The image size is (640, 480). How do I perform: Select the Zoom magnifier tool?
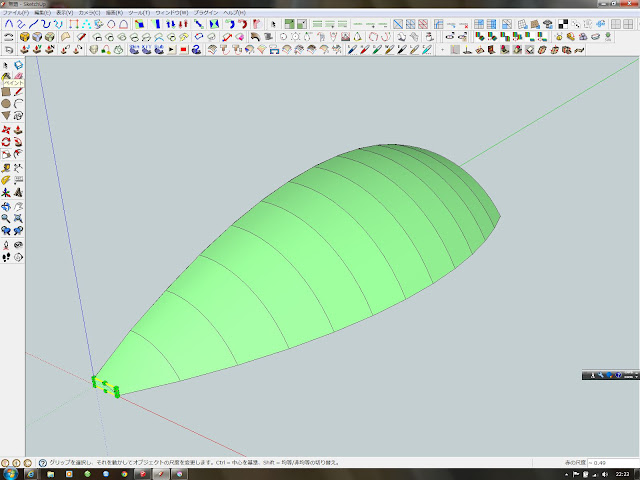pos(6,218)
